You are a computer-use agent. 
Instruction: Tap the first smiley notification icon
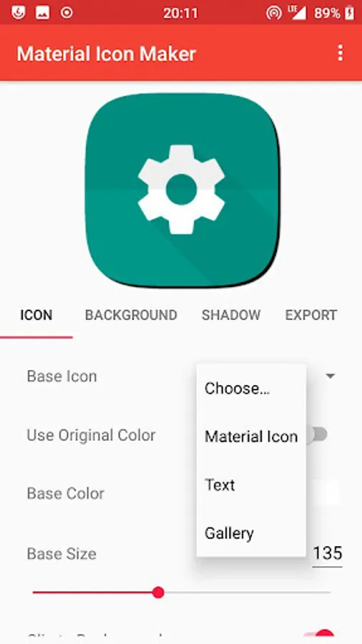[18, 13]
